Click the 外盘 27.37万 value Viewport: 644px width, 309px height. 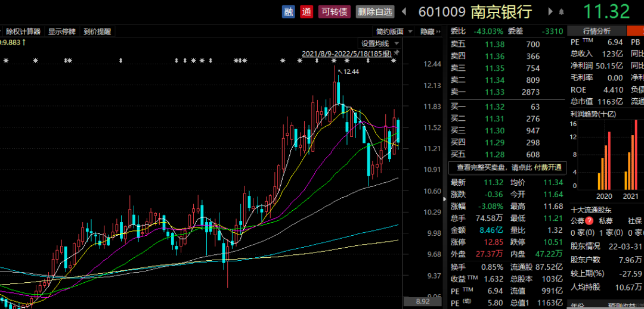(490, 254)
